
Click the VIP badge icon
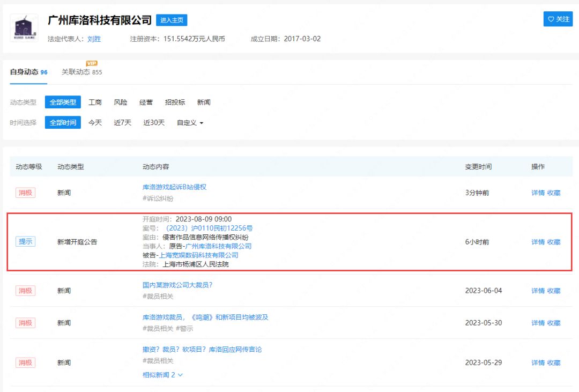[92, 63]
